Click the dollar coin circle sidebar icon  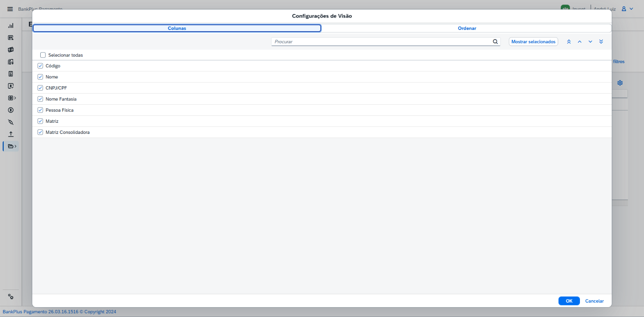pyautogui.click(x=11, y=110)
